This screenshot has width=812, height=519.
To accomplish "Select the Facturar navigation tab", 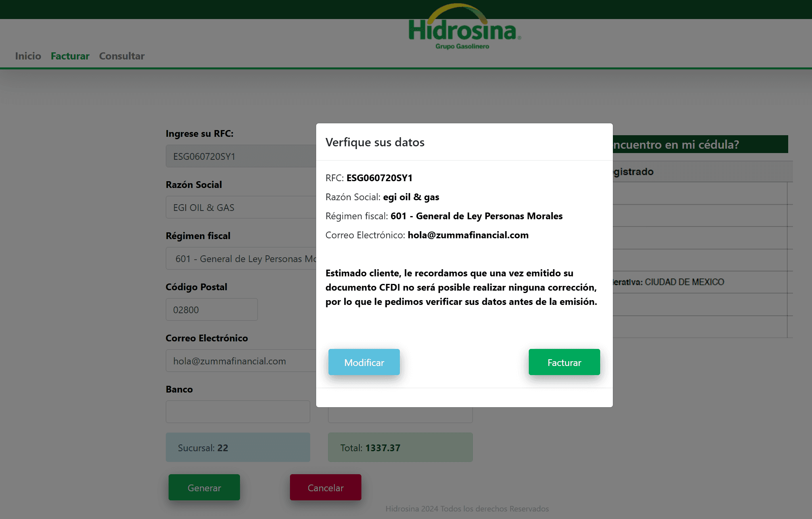I will [70, 56].
